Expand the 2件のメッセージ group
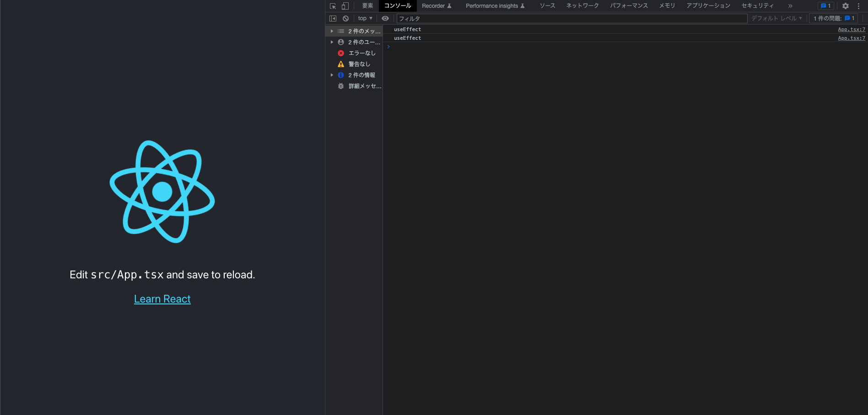The image size is (868, 415). [x=332, y=31]
